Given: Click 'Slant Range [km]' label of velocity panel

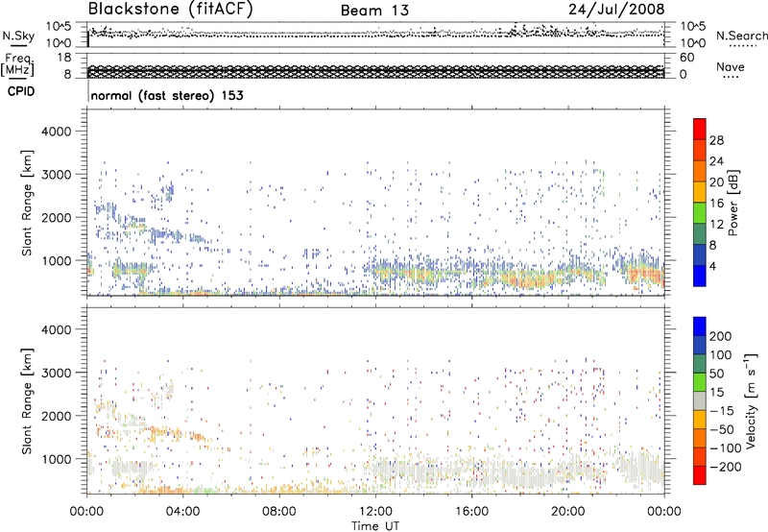Looking at the screenshot, I should click(x=27, y=401).
